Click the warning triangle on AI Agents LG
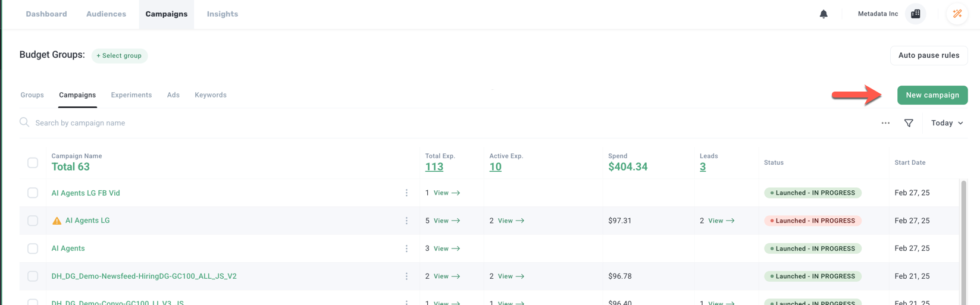Viewport: 980px width, 305px height. tap(57, 221)
